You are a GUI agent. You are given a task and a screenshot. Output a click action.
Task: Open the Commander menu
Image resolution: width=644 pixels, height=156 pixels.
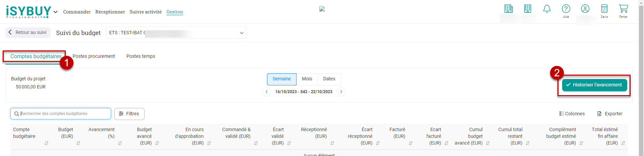(x=77, y=12)
